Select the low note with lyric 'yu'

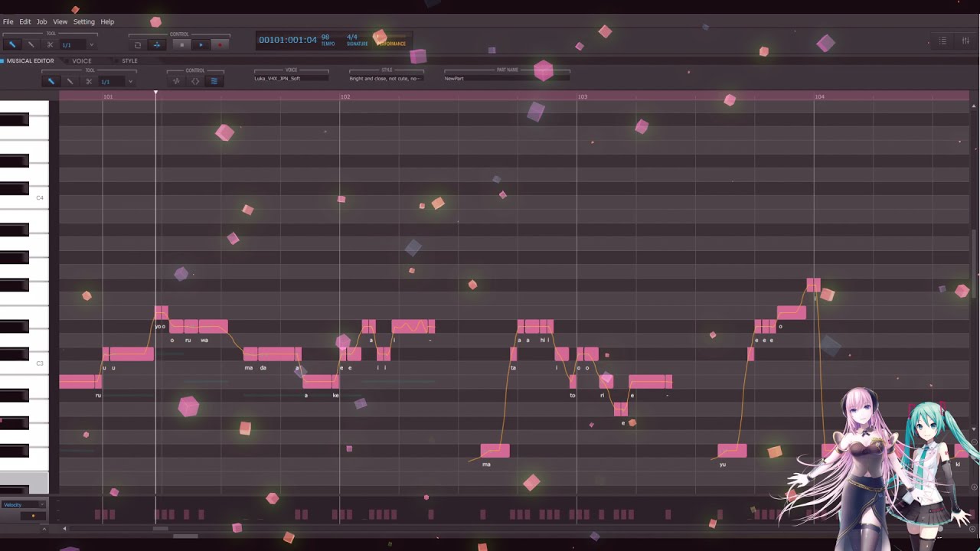tap(732, 450)
